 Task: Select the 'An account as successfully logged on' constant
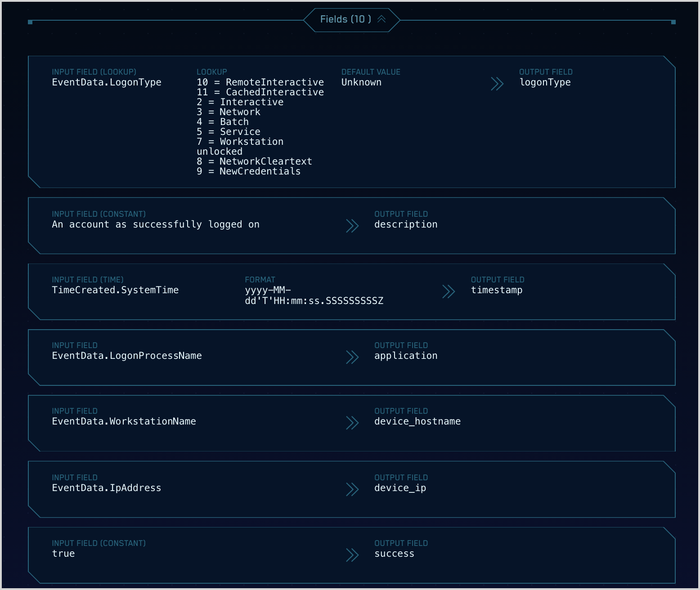pos(156,224)
